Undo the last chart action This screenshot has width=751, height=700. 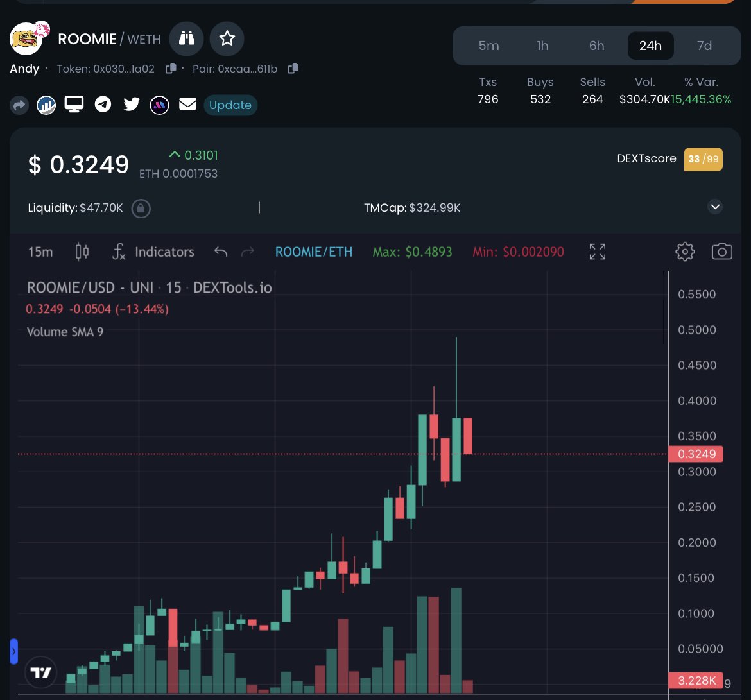click(x=221, y=252)
